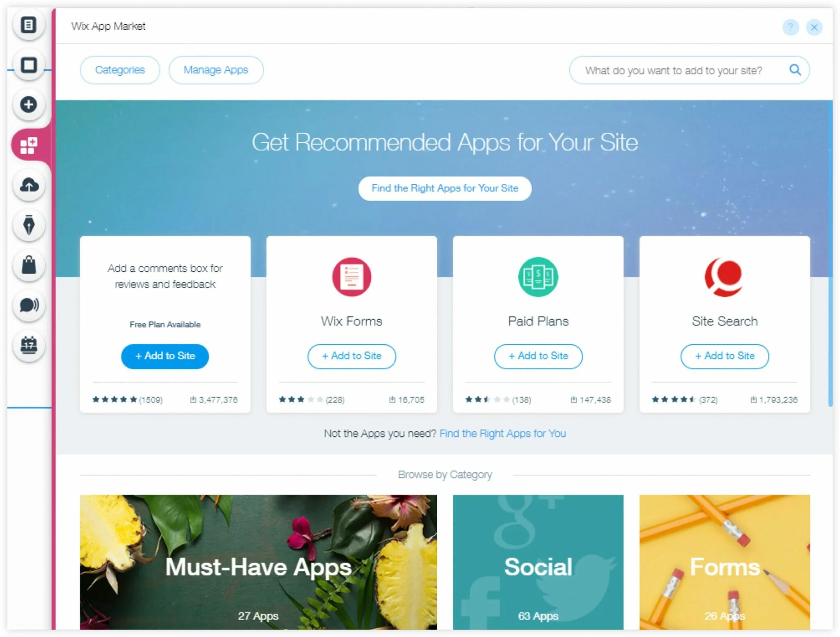Open the Manage Apps tab

(x=215, y=69)
